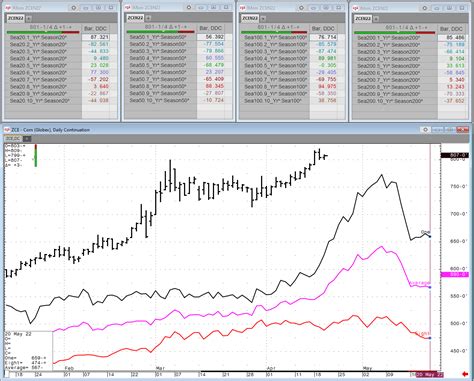Open settings gear in Sea50 monitor window
Screen dimensions: 474x381
point(189,7)
